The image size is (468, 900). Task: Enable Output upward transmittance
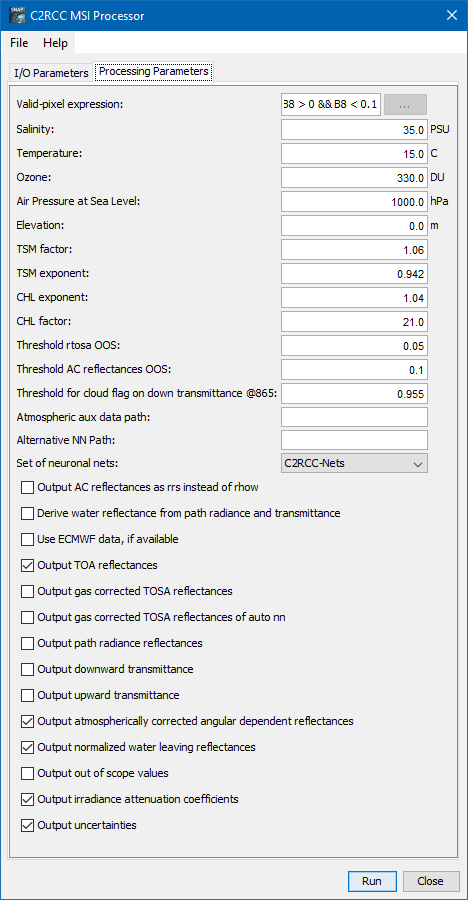[x=27, y=696]
